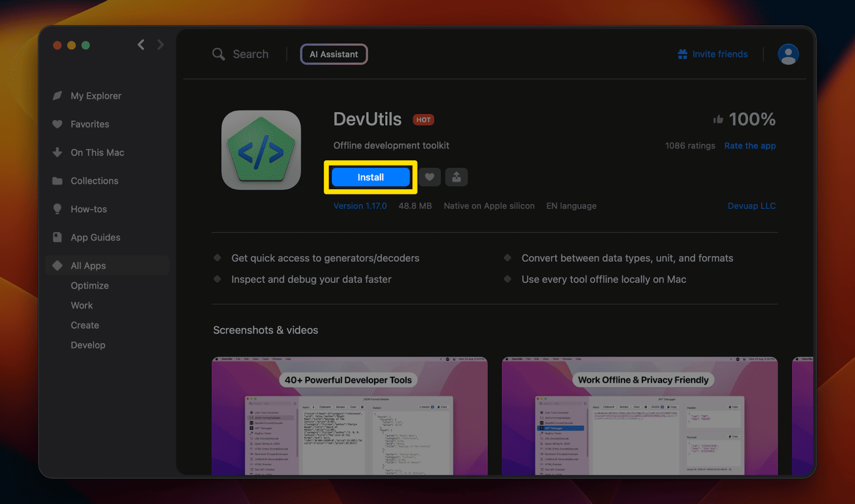855x504 pixels.
Task: Click the My Explorer leaf icon
Action: coord(57,96)
